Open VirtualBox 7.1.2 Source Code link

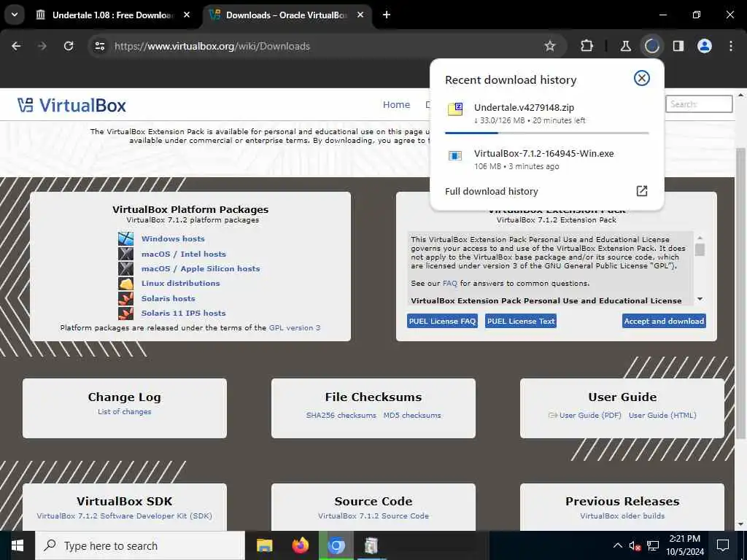coord(373,516)
